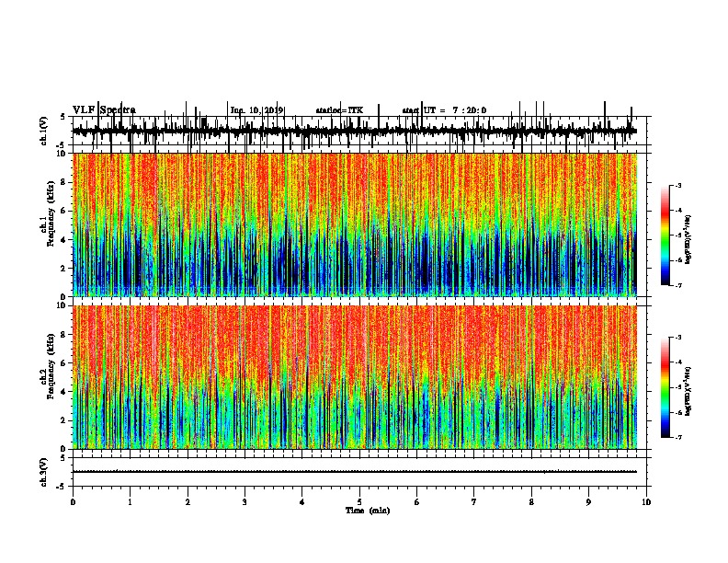Click the log(PSD) label beside ch.2 color bar
Image resolution: width=728 pixels, height=563 pixels.
(688, 391)
